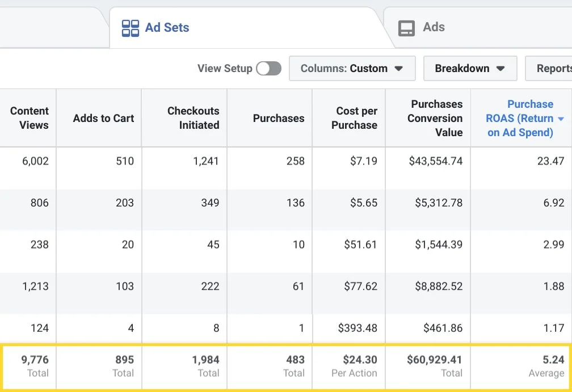Image resolution: width=572 pixels, height=392 pixels.
Task: Click the Columns dropdown caret arrow
Action: tap(399, 69)
